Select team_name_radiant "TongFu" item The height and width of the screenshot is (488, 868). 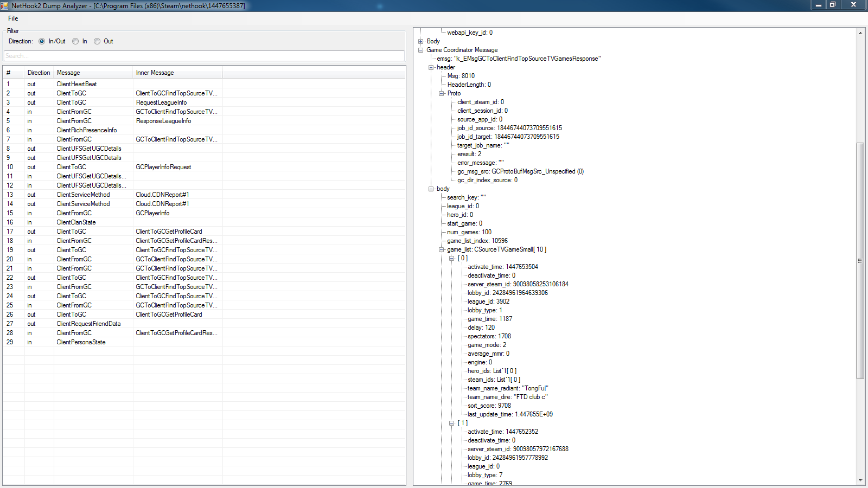click(x=508, y=388)
